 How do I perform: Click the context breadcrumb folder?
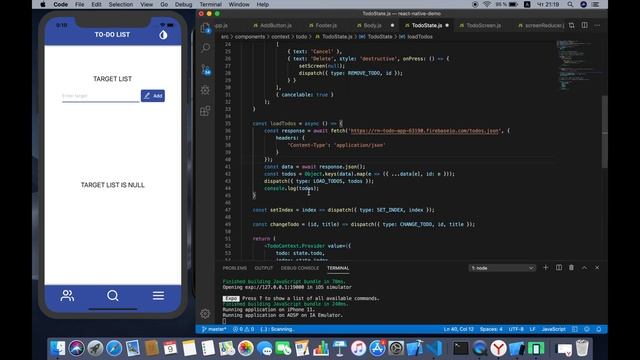[x=280, y=37]
